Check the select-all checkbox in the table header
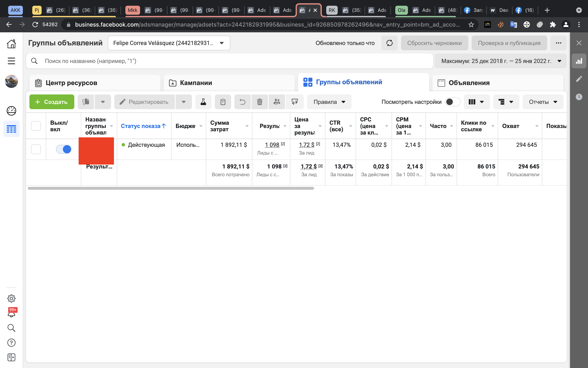This screenshot has height=368, width=588. (x=36, y=126)
